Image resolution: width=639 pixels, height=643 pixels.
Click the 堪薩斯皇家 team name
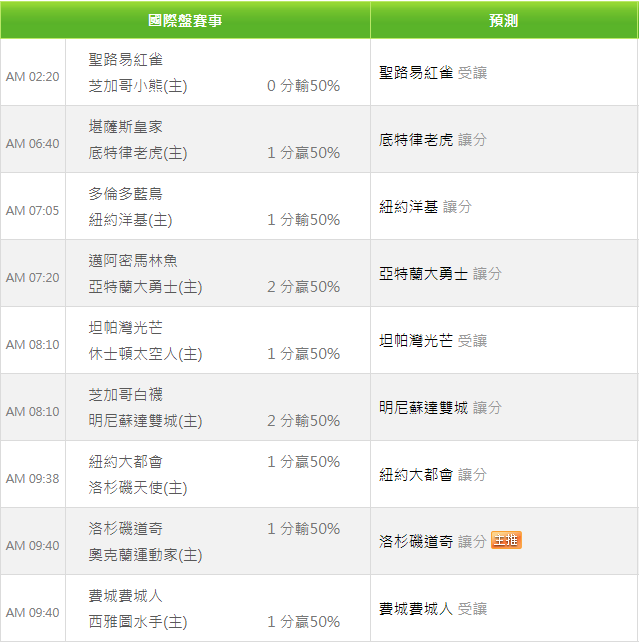pos(126,127)
